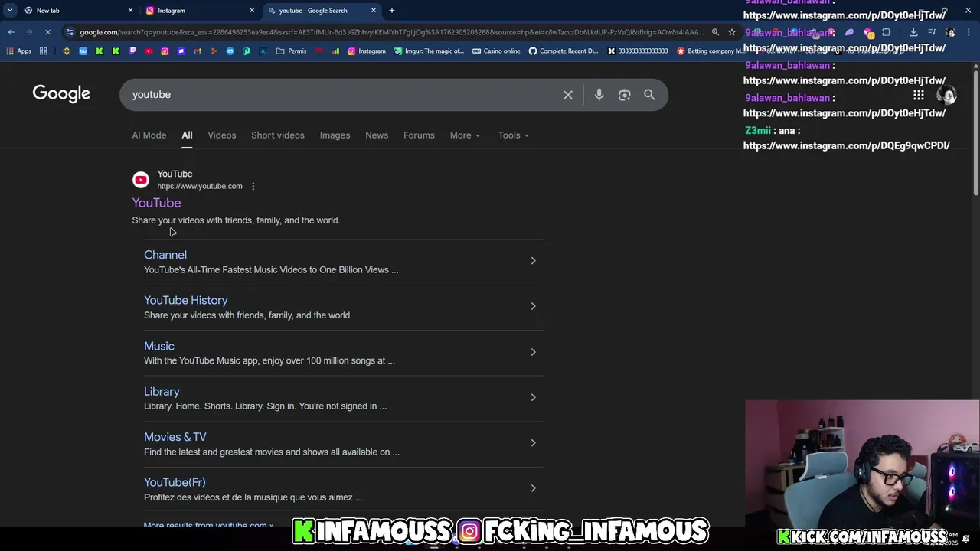Clear the search query with X

click(568, 95)
